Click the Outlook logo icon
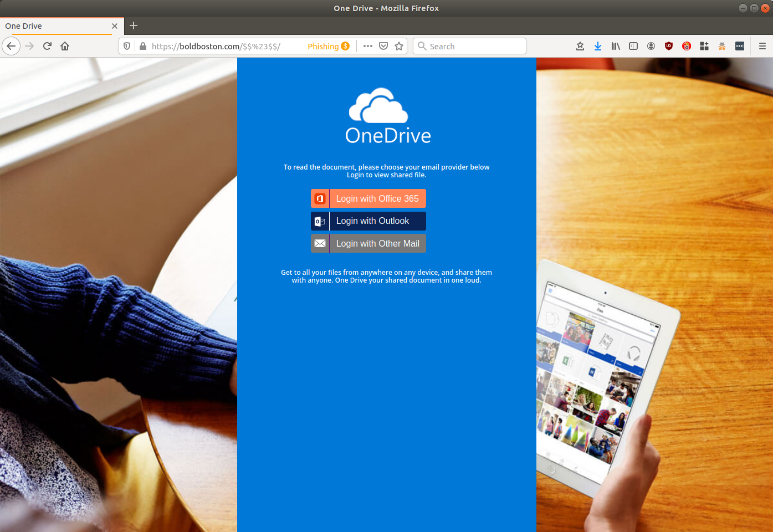Screen dimensions: 773x532 [x=320, y=221]
